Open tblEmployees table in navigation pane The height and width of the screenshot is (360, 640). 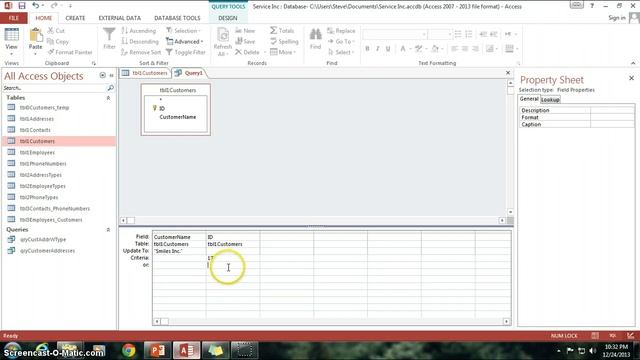coord(37,152)
